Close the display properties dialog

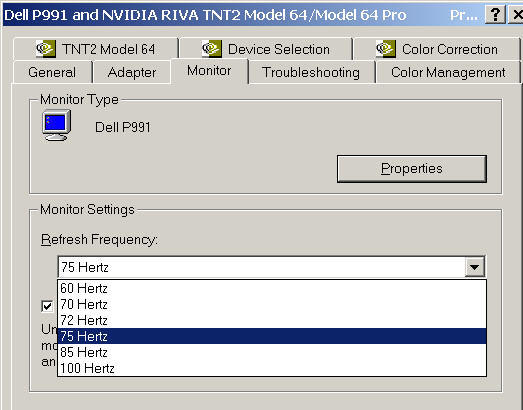[516, 14]
